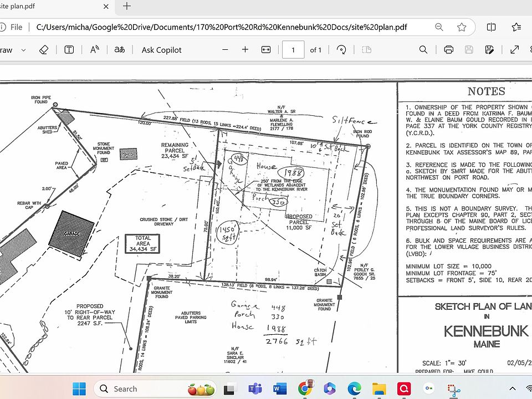Image resolution: width=532 pixels, height=399 pixels.
Task: Print the site plan PDF
Action: pos(448,50)
